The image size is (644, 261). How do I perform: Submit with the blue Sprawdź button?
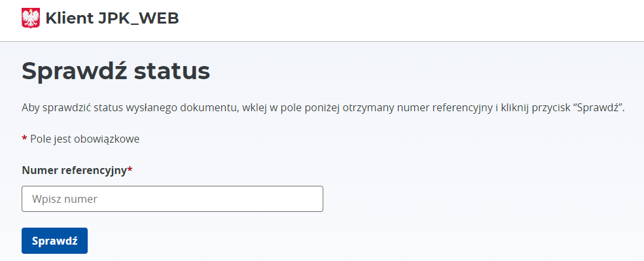point(54,241)
